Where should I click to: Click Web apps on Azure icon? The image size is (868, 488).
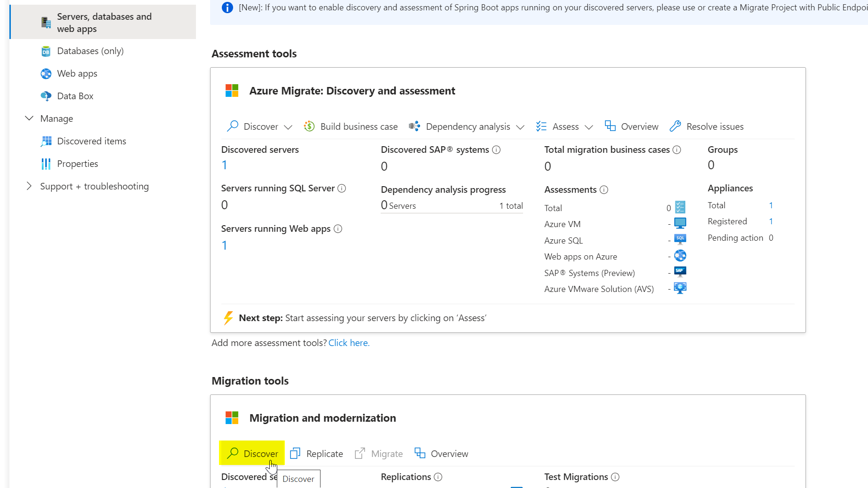pyautogui.click(x=680, y=255)
